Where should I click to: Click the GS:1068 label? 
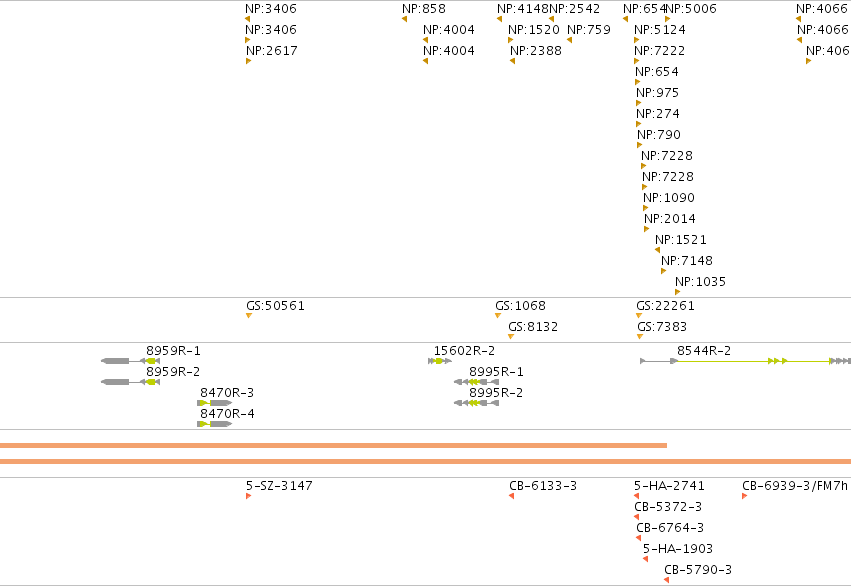point(520,306)
